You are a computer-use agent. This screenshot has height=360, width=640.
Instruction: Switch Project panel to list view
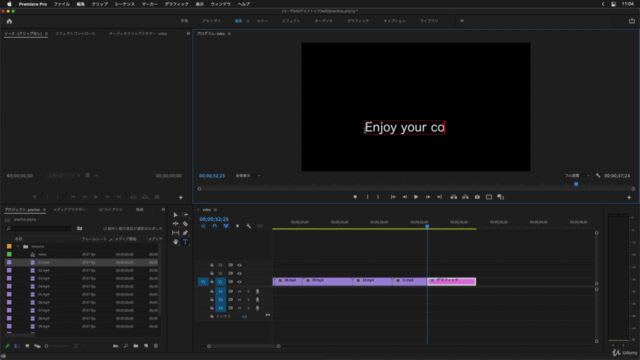[17, 346]
